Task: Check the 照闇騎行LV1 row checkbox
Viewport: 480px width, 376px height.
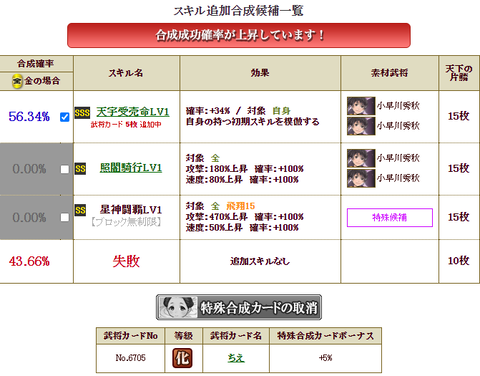Action: click(65, 169)
